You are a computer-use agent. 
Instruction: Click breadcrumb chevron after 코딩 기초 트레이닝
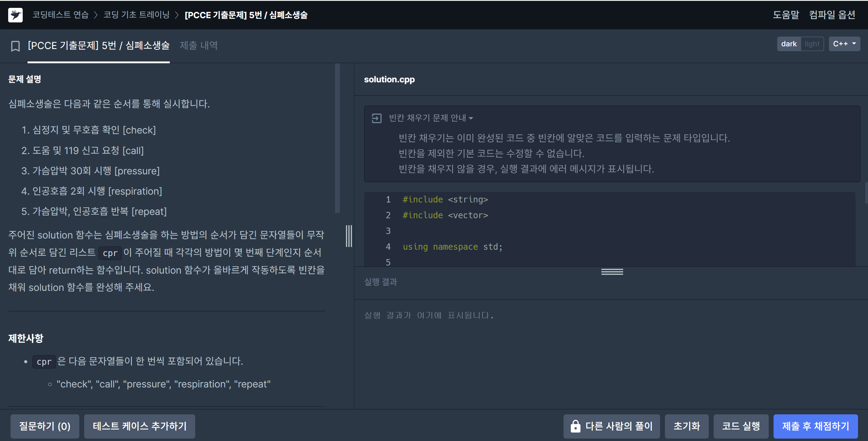coord(176,15)
